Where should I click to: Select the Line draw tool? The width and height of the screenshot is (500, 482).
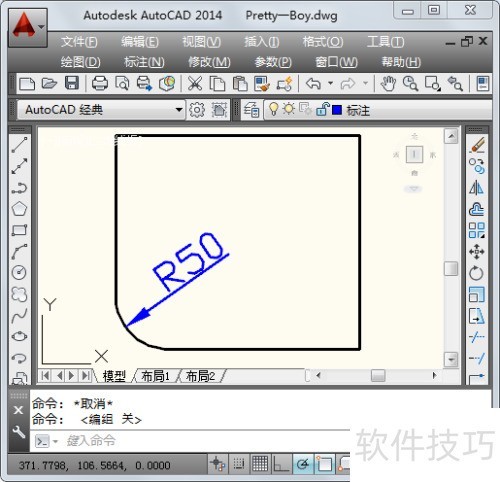click(19, 145)
